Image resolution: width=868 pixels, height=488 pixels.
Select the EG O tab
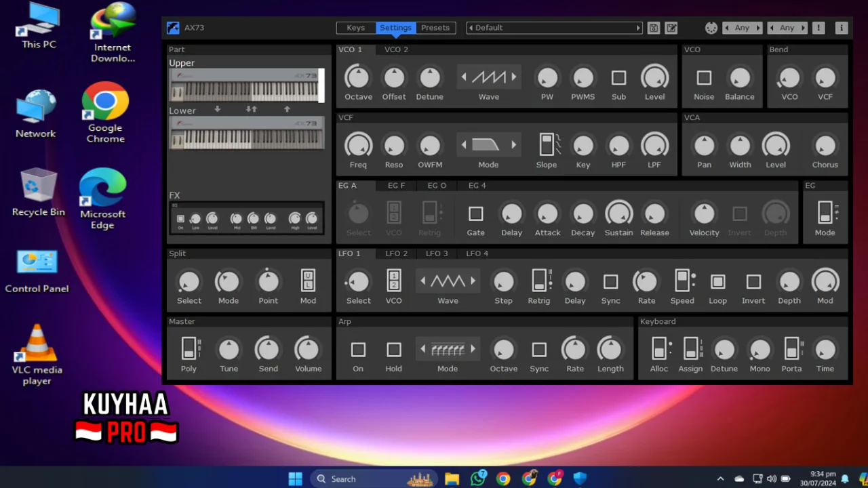click(437, 186)
